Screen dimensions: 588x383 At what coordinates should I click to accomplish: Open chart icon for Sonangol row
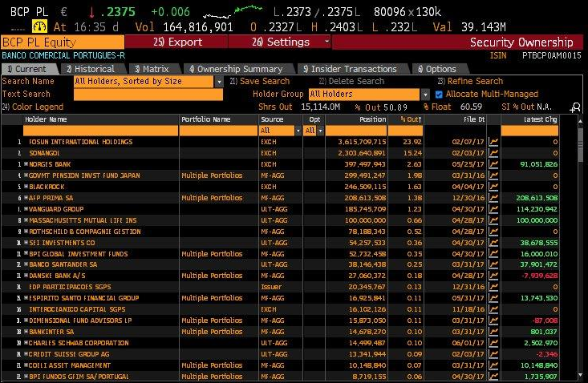493,153
